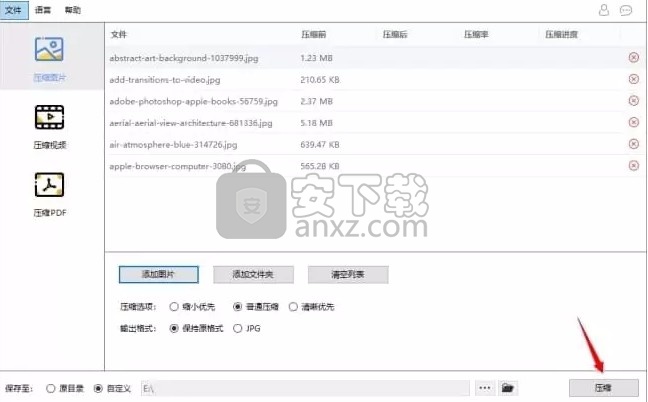Image resolution: width=648 pixels, height=402 pixels.
Task: Open the output folder icon
Action: click(507, 387)
